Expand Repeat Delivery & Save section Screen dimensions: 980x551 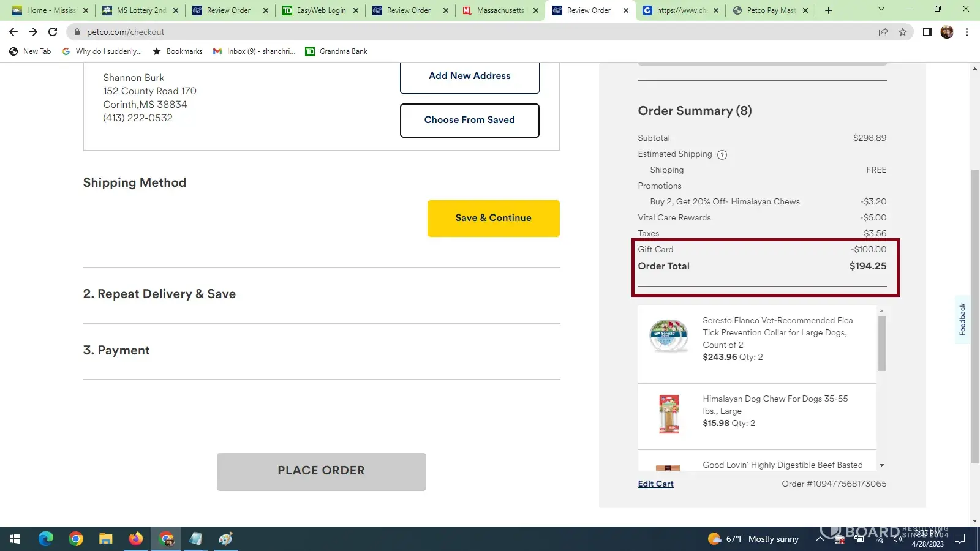coord(159,294)
